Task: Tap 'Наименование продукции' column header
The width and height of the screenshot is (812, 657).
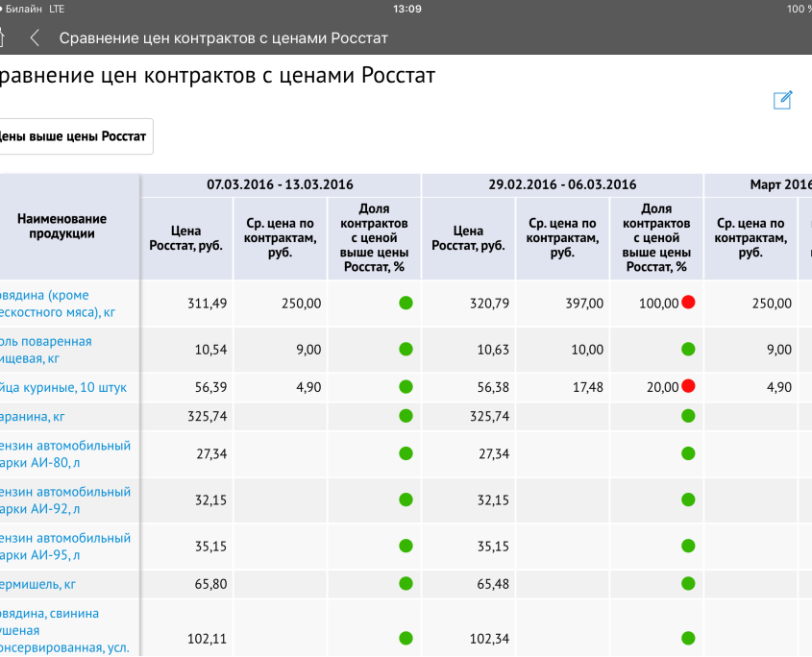Action: [x=62, y=227]
